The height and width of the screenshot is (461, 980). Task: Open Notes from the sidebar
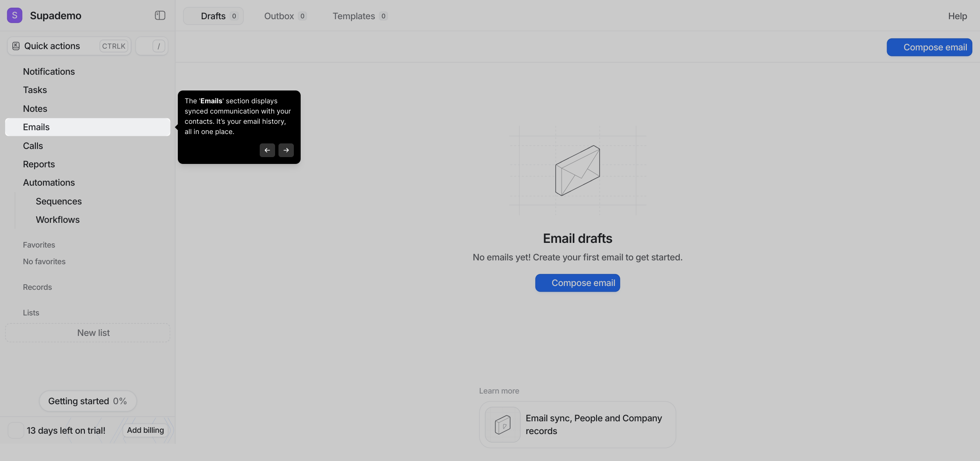[87, 109]
